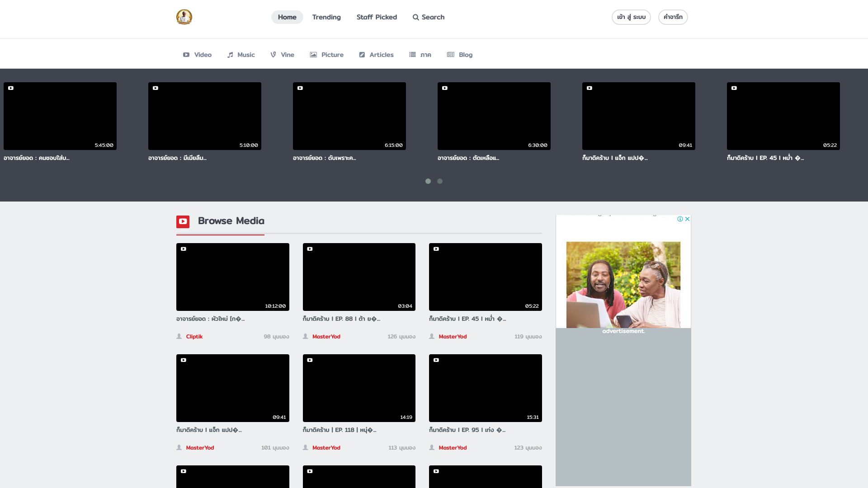Open the Home tab
This screenshot has height=488, width=868.
click(287, 17)
